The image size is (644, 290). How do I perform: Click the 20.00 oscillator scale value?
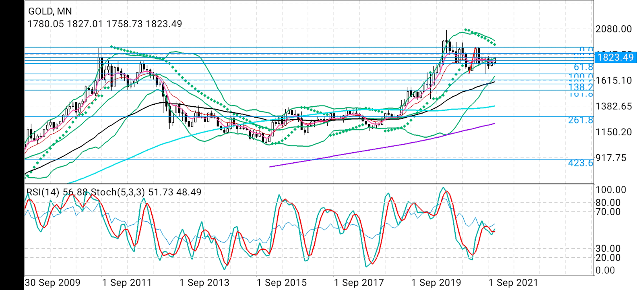608,258
